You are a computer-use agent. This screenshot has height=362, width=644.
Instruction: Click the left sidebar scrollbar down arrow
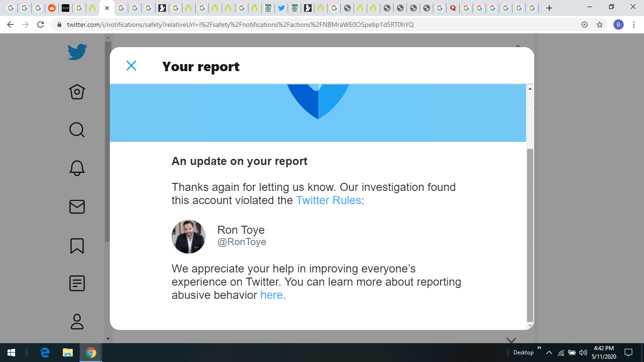(108, 338)
